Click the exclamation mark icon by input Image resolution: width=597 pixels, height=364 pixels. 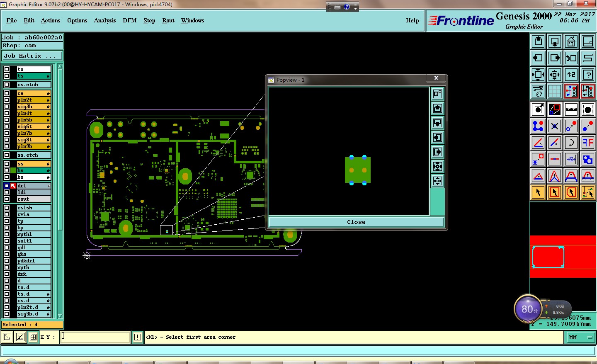click(138, 337)
